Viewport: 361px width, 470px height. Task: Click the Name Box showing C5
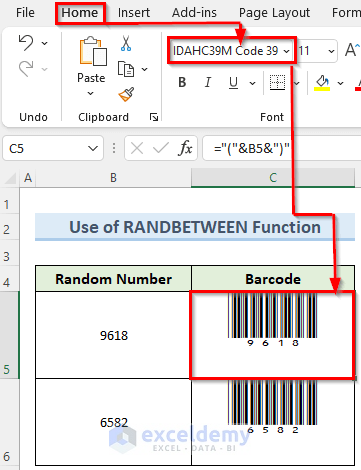53,148
